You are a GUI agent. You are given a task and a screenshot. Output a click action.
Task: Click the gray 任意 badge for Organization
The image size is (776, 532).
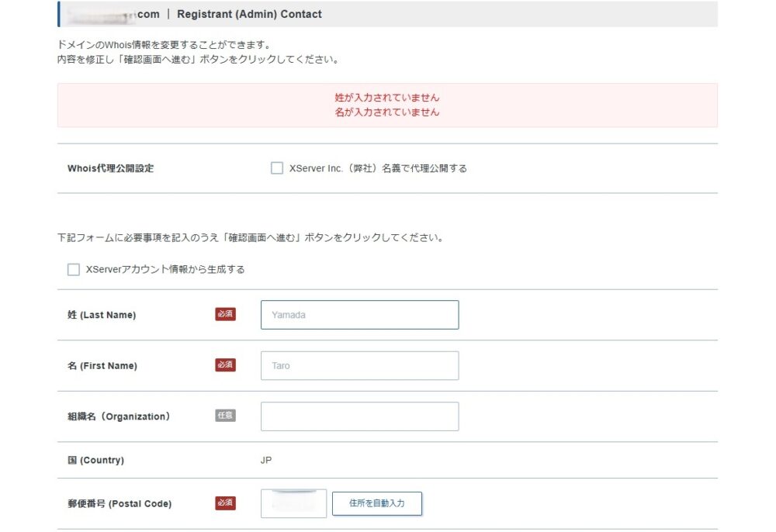click(225, 416)
